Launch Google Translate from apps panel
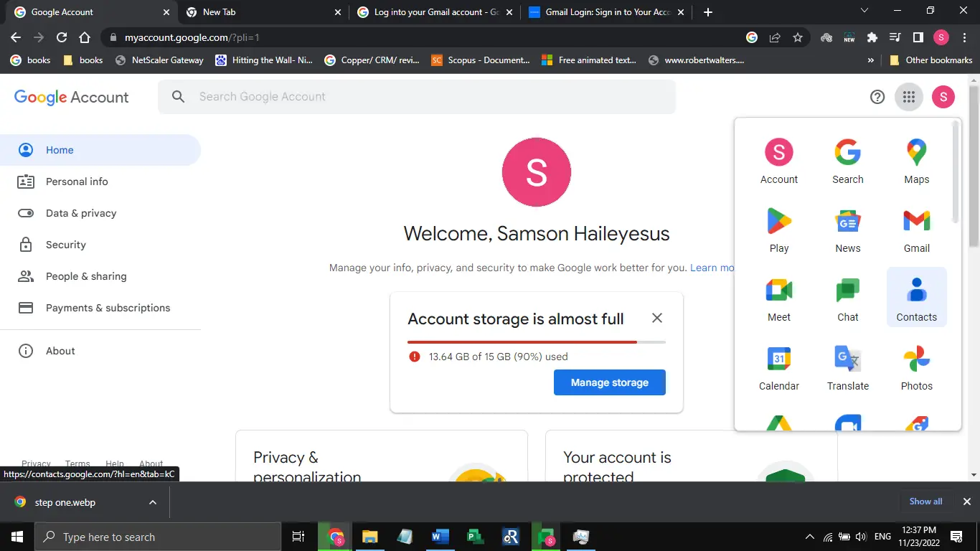 tap(848, 367)
